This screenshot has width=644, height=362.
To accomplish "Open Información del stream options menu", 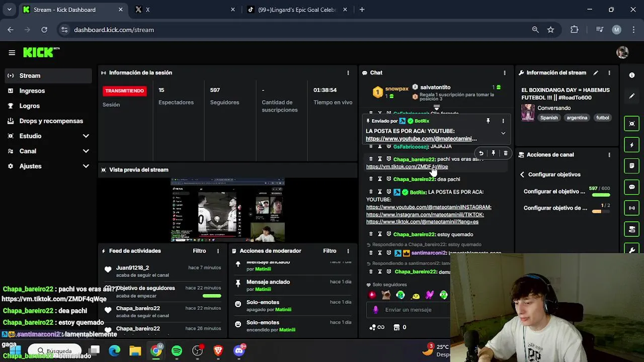I will tap(609, 73).
